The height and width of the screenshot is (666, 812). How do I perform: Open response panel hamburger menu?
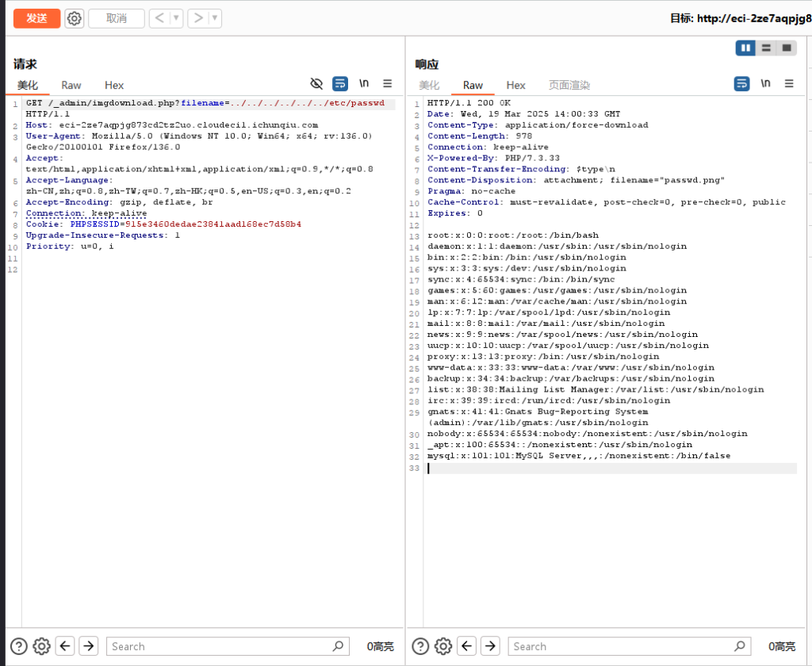(789, 83)
